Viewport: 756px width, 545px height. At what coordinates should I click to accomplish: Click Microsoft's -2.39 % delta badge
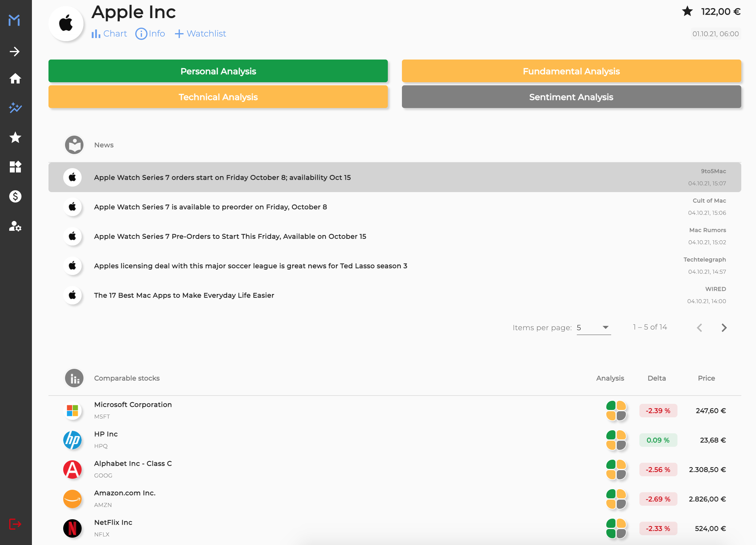tap(658, 410)
